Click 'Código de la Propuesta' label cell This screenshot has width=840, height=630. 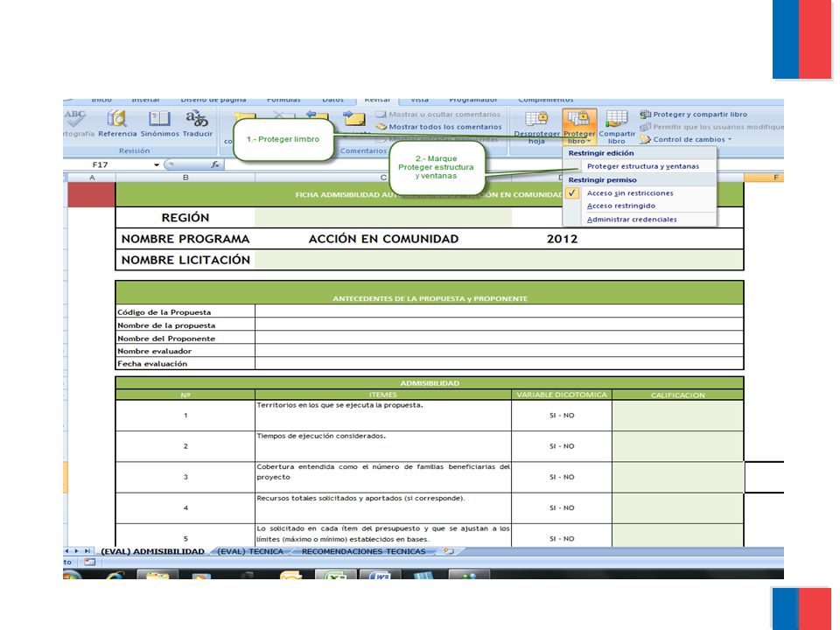185,312
